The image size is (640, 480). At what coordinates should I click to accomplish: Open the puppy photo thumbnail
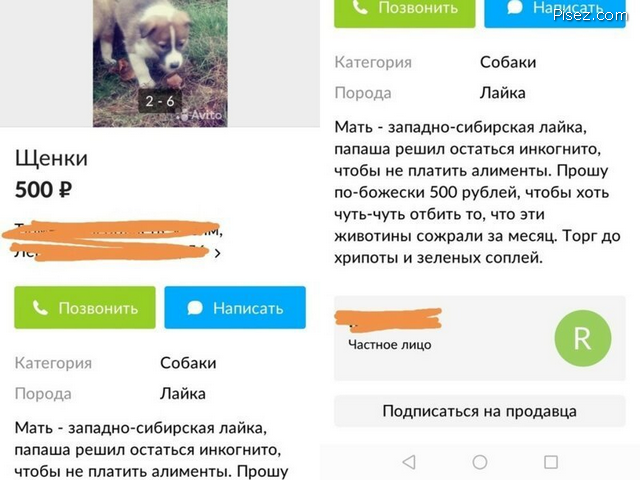coord(160,63)
